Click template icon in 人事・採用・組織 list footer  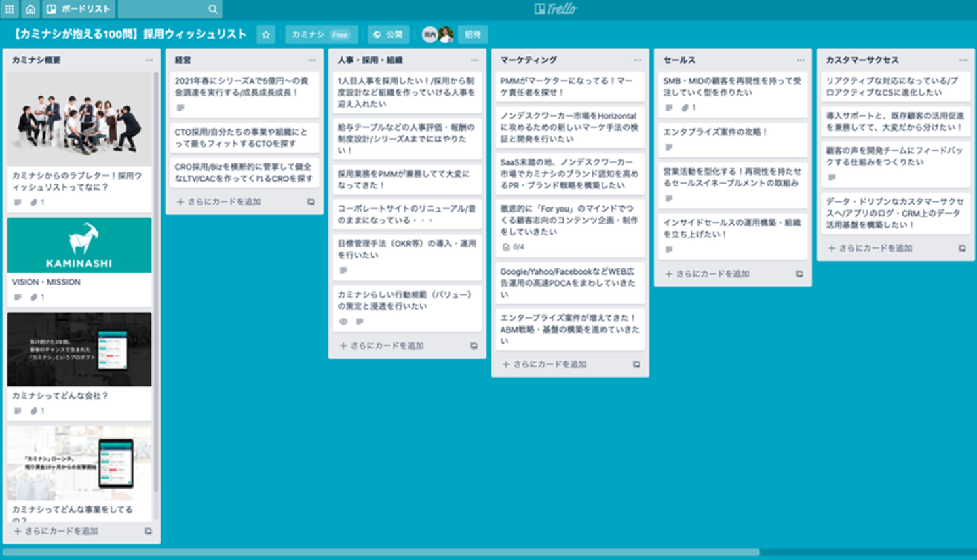coord(474,346)
